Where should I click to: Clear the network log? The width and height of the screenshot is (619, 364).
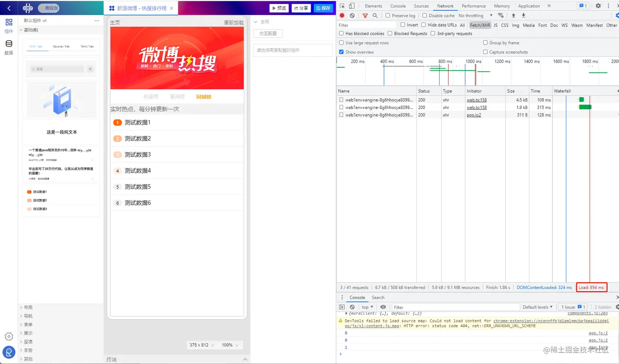coord(352,16)
